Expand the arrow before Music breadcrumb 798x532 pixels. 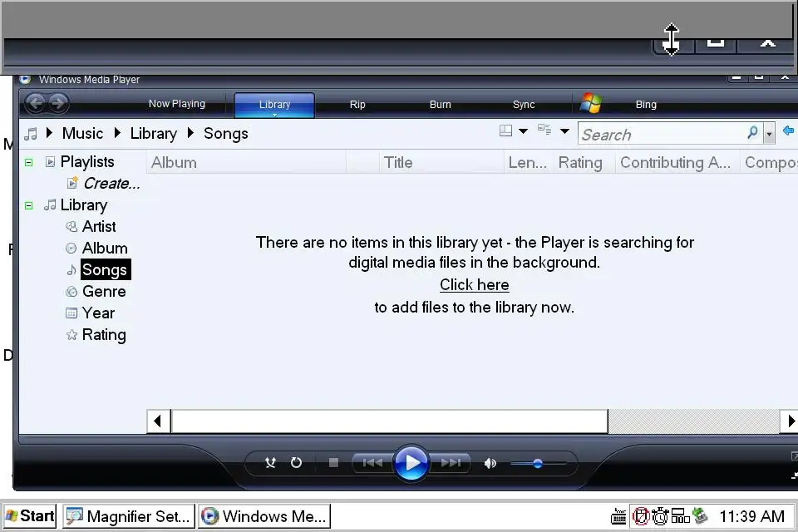point(49,133)
